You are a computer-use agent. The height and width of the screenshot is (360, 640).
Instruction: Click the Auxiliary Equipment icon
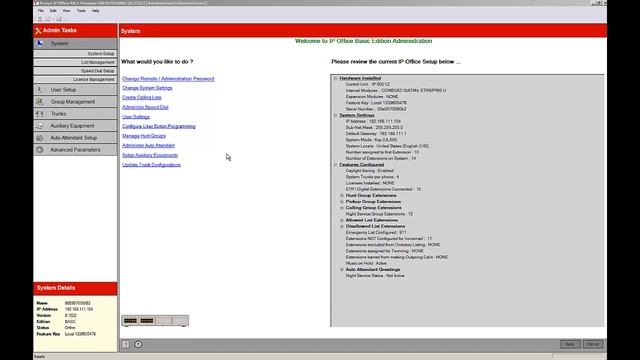tap(40, 126)
